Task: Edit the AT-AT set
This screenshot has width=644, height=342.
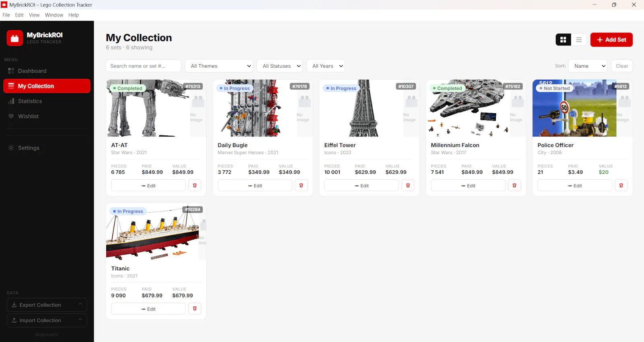Action: coord(148,185)
